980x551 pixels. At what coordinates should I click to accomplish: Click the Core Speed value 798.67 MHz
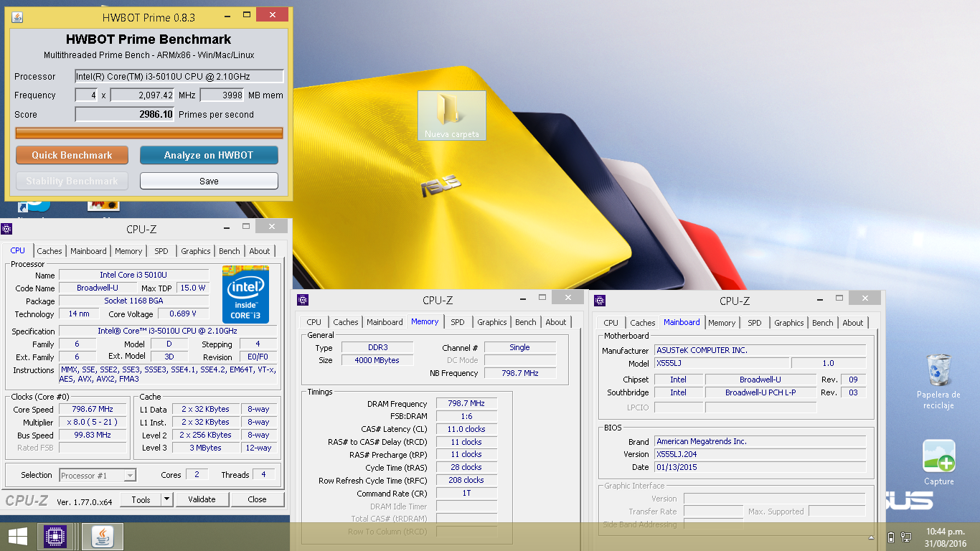point(93,410)
